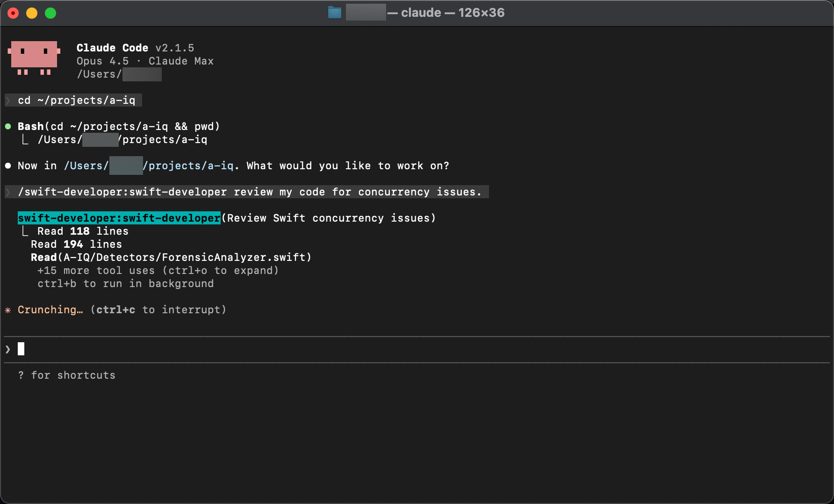
Task: Click the 'Opus 4.5 · Claude Max' model line
Action: [x=145, y=61]
